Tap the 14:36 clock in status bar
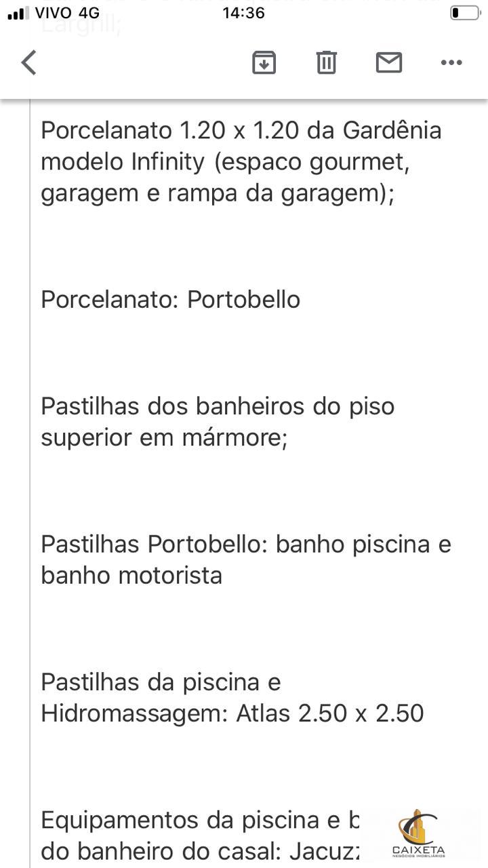 pos(243,13)
